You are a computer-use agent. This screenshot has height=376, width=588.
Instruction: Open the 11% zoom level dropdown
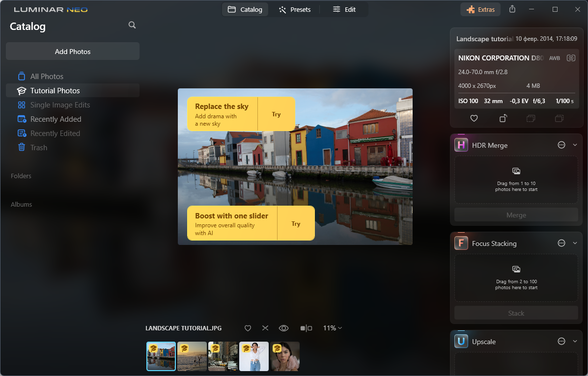pyautogui.click(x=333, y=328)
